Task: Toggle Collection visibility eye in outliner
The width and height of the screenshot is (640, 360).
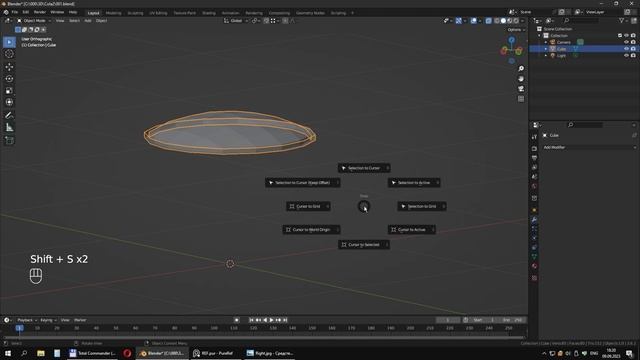Action: coord(627,36)
